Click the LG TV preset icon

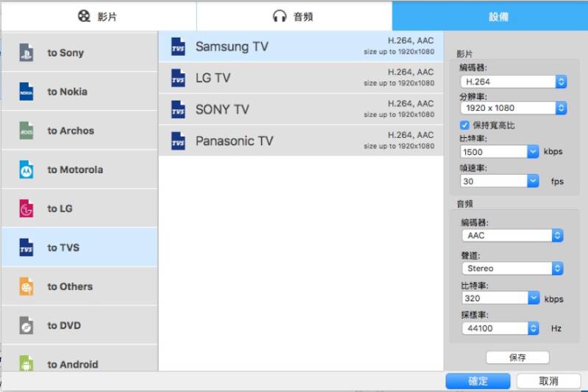(178, 78)
